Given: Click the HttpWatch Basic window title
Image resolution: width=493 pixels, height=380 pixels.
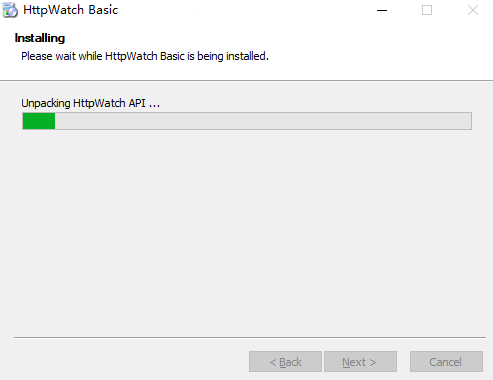Looking at the screenshot, I should tap(71, 10).
